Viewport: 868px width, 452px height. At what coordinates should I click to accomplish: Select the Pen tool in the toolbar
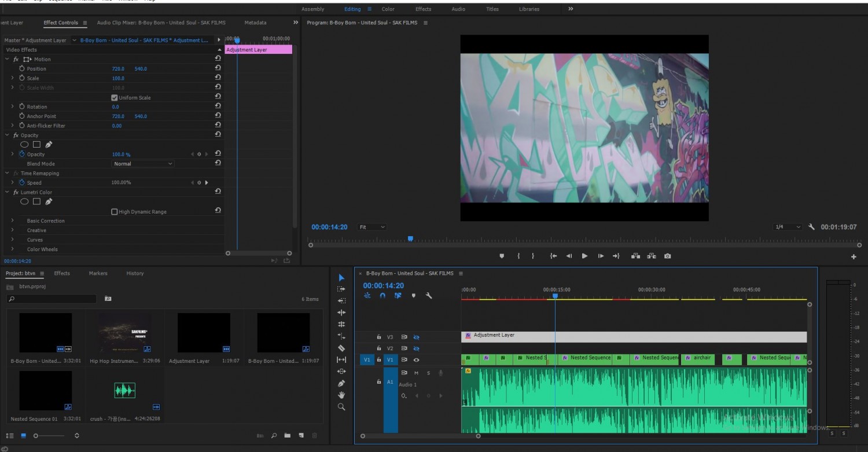[x=341, y=383]
